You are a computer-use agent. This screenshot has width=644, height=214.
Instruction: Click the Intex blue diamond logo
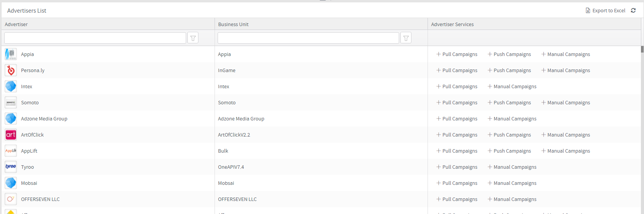(x=11, y=86)
